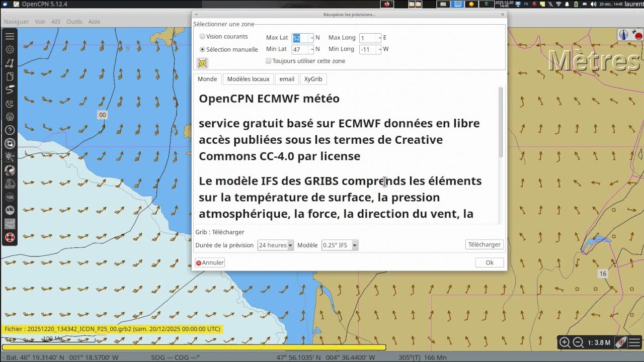Open the AIS menu
The width and height of the screenshot is (644, 362).
56,22
